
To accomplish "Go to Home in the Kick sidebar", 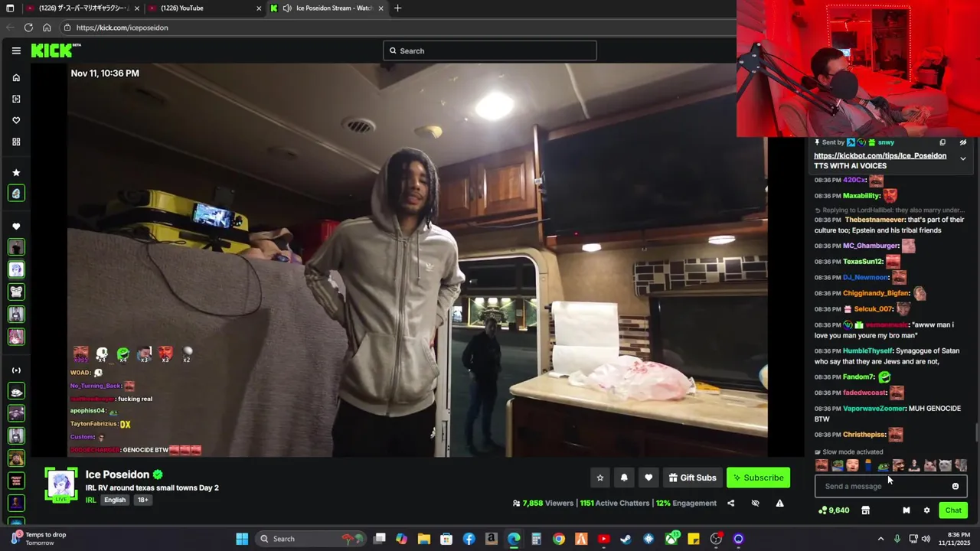I will [x=16, y=77].
